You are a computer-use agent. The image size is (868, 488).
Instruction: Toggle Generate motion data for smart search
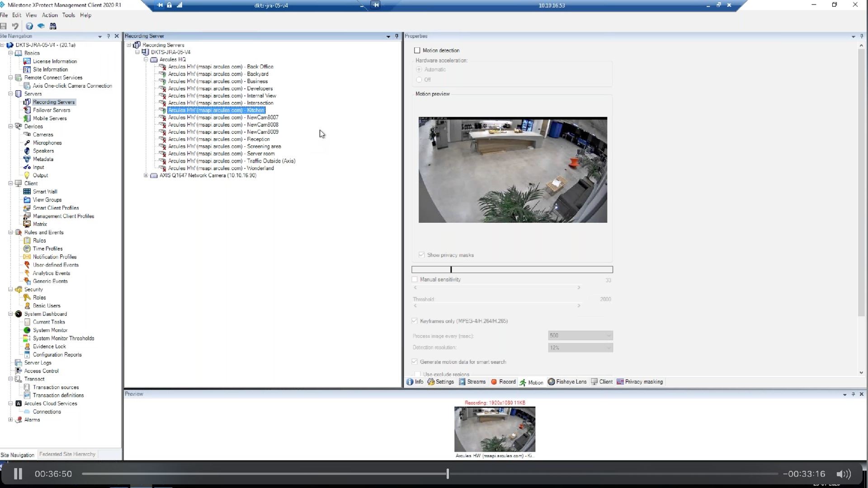tap(415, 362)
